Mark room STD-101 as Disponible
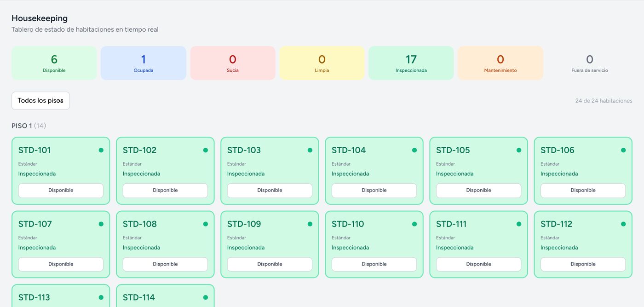Image resolution: width=644 pixels, height=307 pixels. point(61,191)
